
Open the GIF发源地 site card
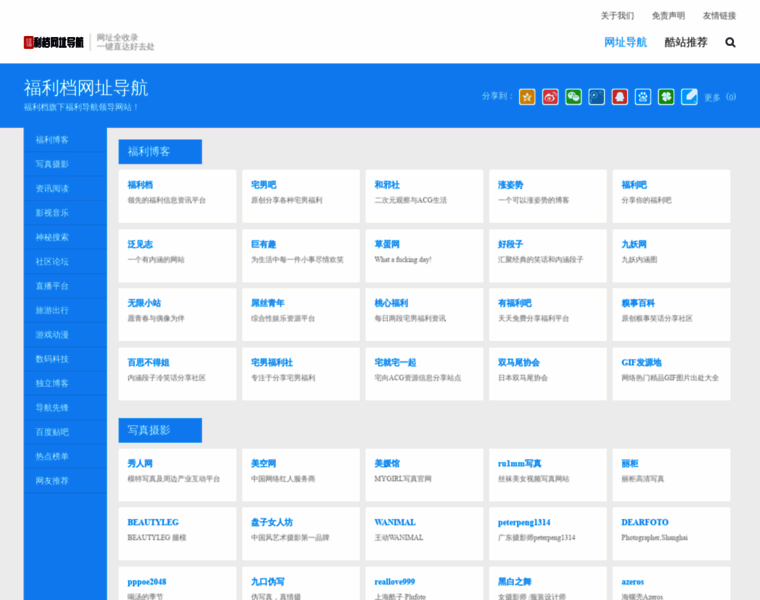(668, 370)
